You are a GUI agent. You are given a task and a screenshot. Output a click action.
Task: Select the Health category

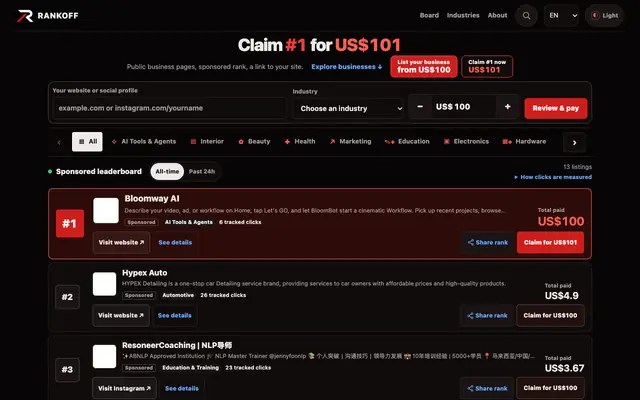tap(300, 142)
